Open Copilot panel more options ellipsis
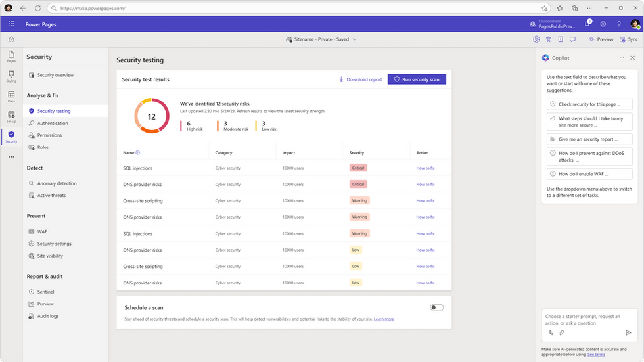The height and width of the screenshot is (362, 644). 622,58
